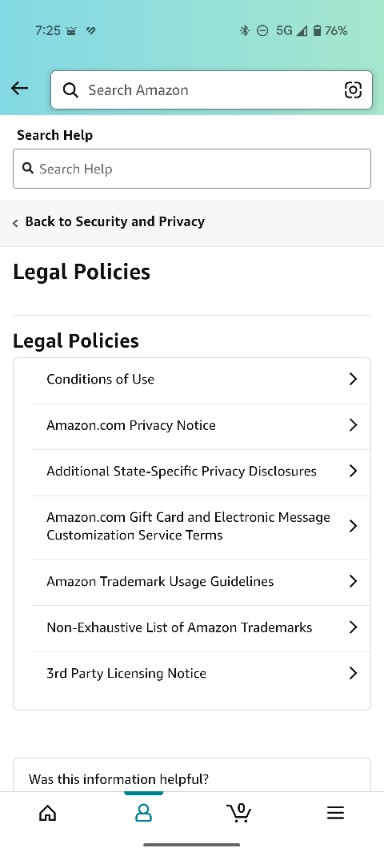Screen dimensions: 384x856
Task: Open Amazon Trademark Usage Guidelines
Action: click(x=200, y=581)
